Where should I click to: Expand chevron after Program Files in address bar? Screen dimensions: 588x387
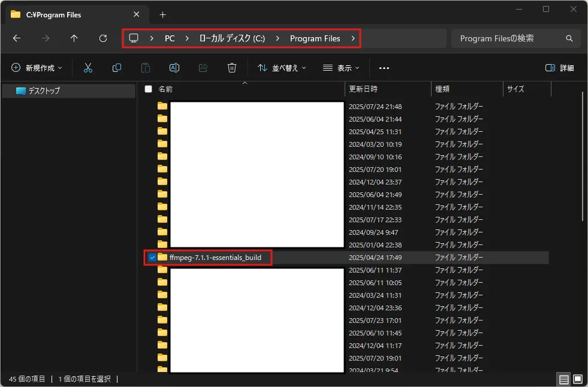(x=353, y=38)
